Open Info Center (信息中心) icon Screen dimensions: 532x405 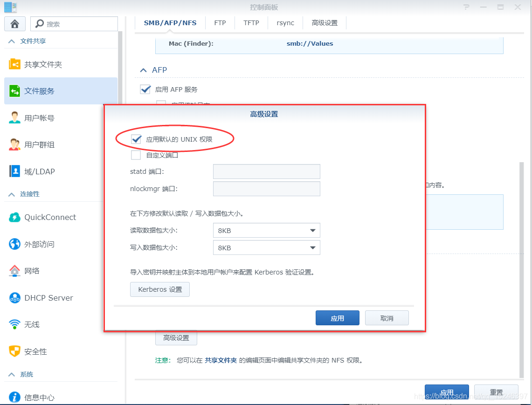tap(14, 397)
